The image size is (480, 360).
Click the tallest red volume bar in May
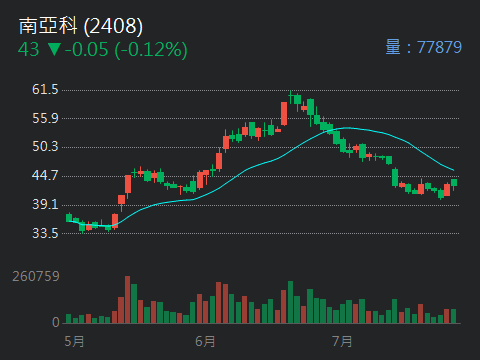coord(127,299)
